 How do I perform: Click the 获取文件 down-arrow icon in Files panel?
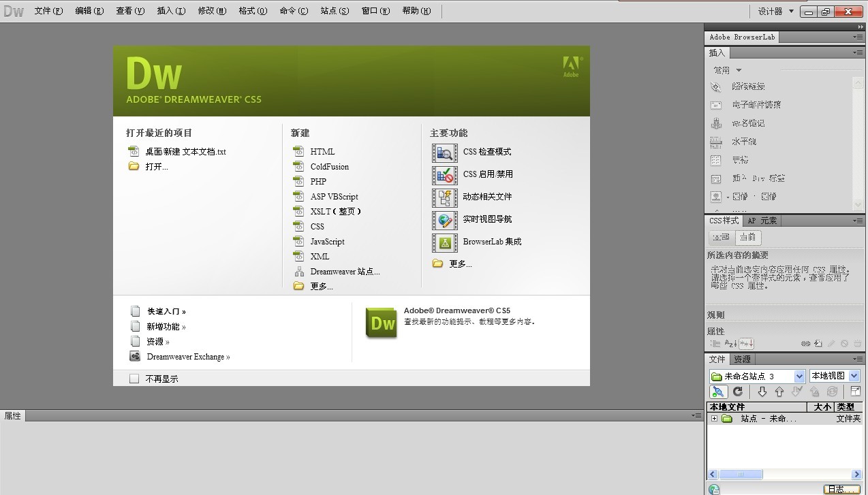click(x=762, y=392)
